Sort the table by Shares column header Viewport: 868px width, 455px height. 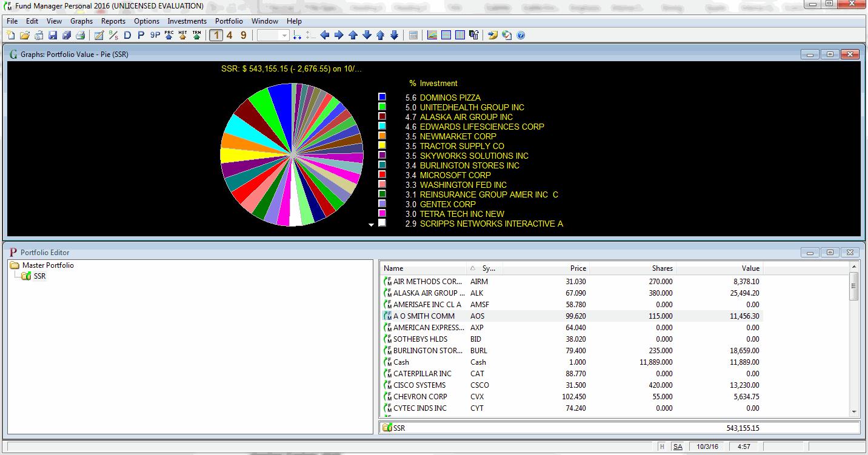coord(632,268)
